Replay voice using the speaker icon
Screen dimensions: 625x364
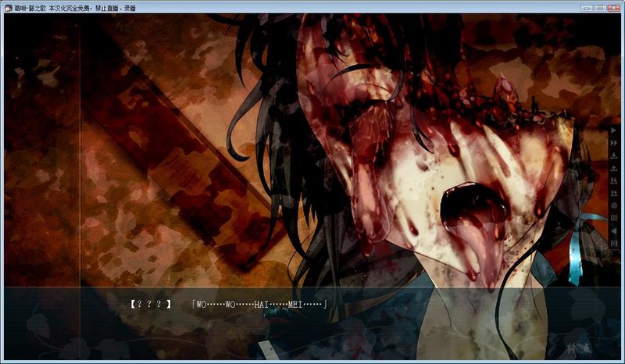(614, 230)
